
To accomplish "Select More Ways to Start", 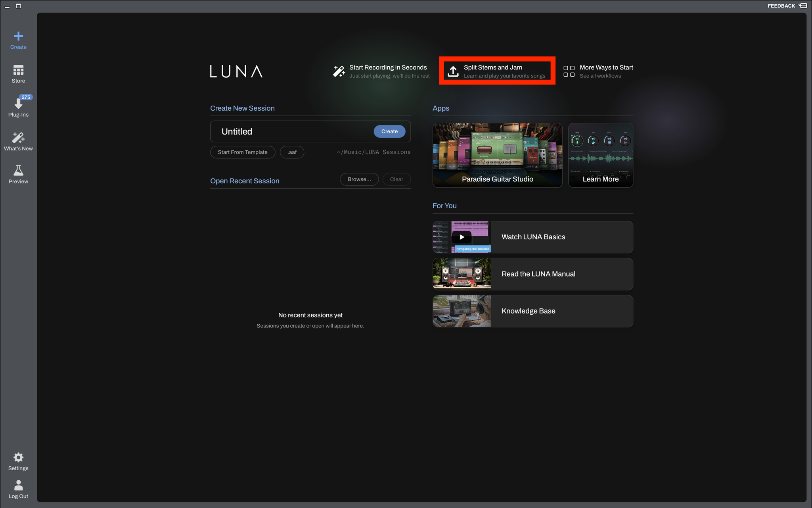I will 598,71.
